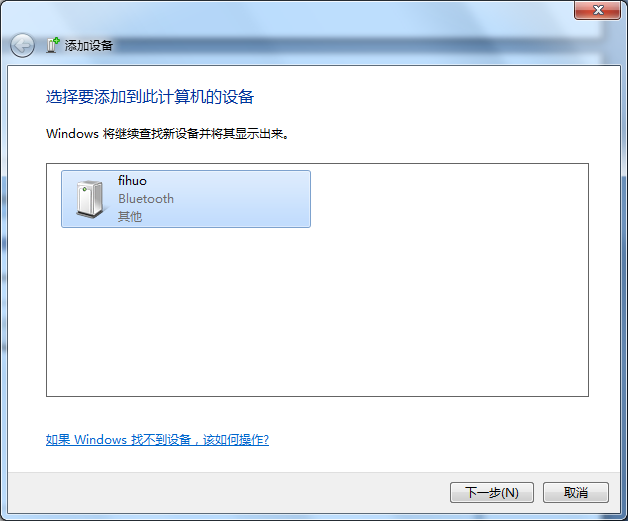Click the 选择要添加到此计算机的设备 heading

[150, 97]
